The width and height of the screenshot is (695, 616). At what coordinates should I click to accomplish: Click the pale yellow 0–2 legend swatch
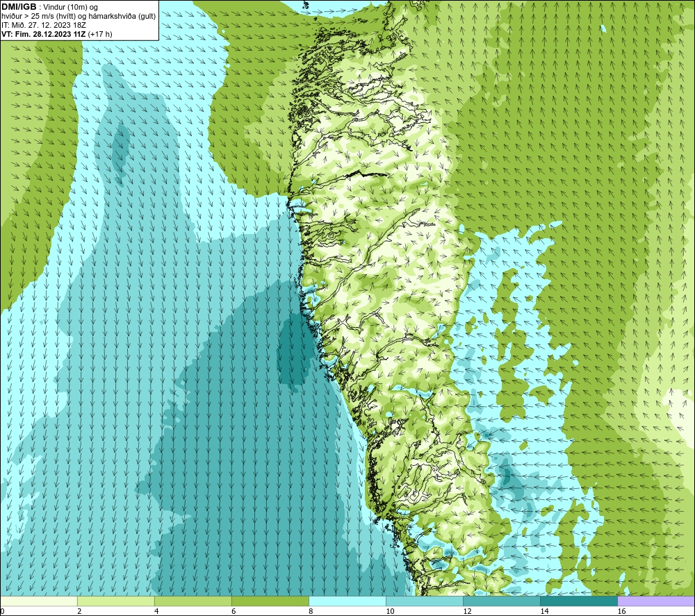click(x=39, y=601)
